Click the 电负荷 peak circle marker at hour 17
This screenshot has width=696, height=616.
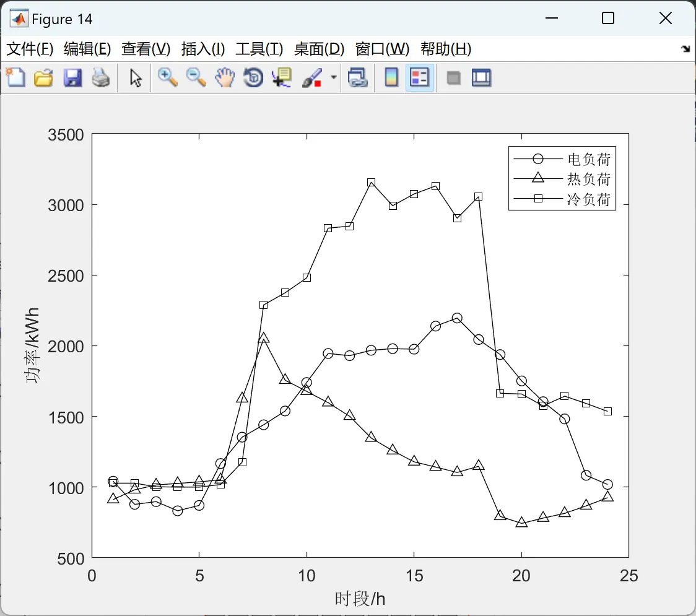[457, 318]
